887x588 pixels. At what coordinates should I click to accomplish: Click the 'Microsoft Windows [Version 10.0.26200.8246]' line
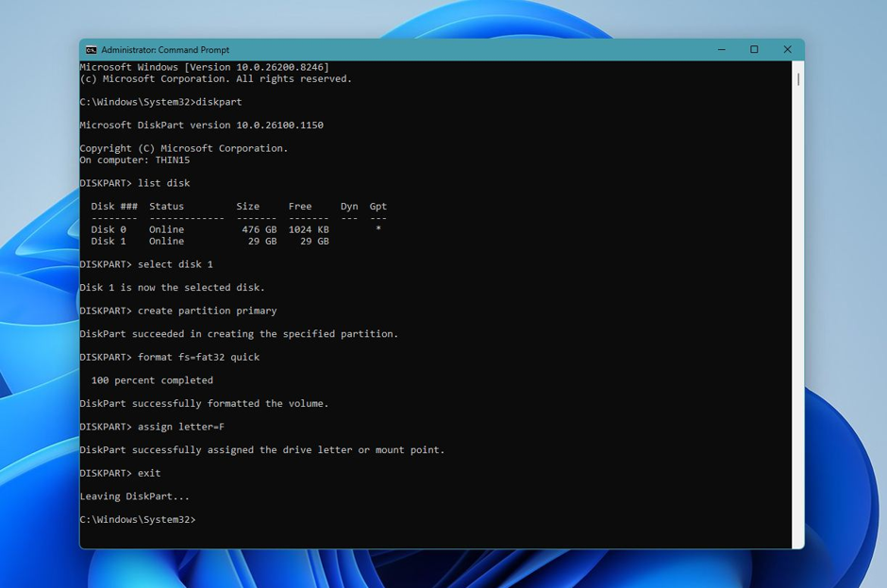(x=204, y=67)
